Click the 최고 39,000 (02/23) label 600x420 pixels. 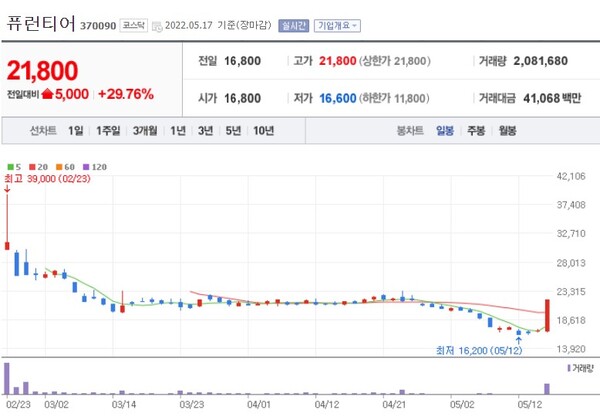point(47,179)
